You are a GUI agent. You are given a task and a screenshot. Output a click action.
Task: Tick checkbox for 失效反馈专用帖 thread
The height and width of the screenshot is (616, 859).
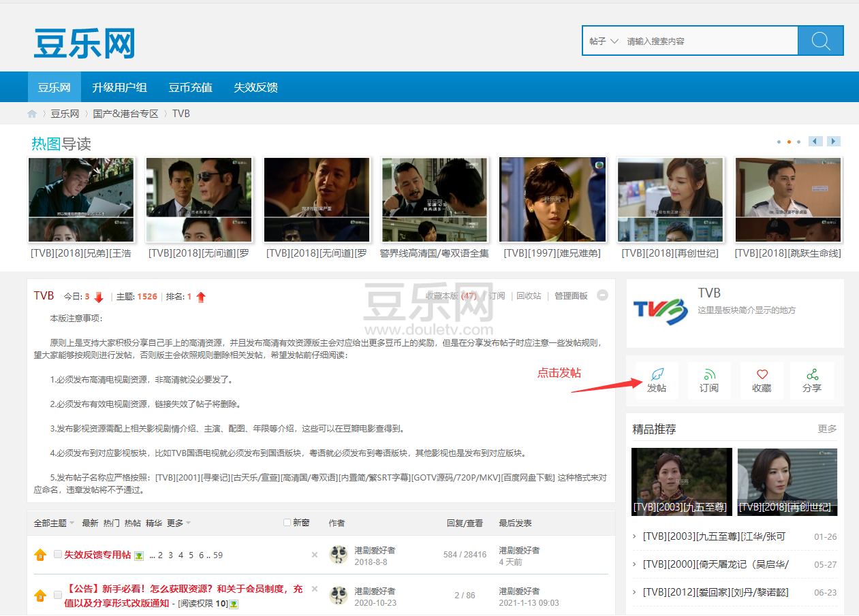[x=57, y=554]
